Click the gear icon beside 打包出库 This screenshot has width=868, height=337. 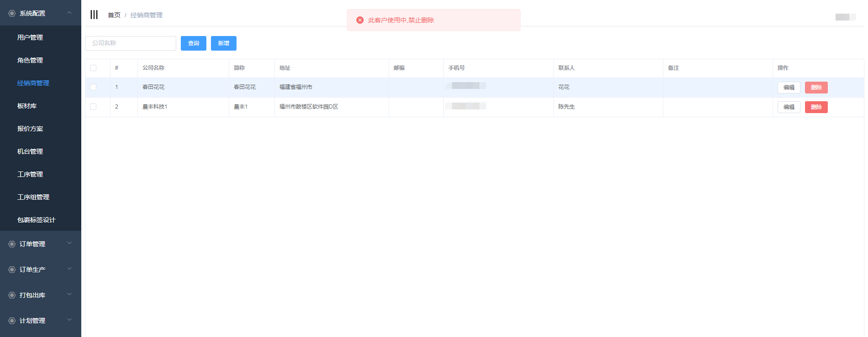click(x=12, y=295)
